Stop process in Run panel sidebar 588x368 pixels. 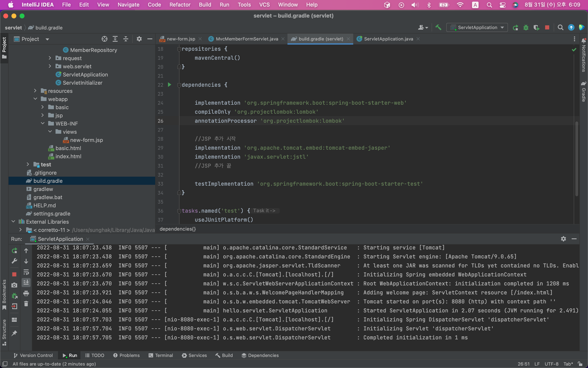(14, 274)
